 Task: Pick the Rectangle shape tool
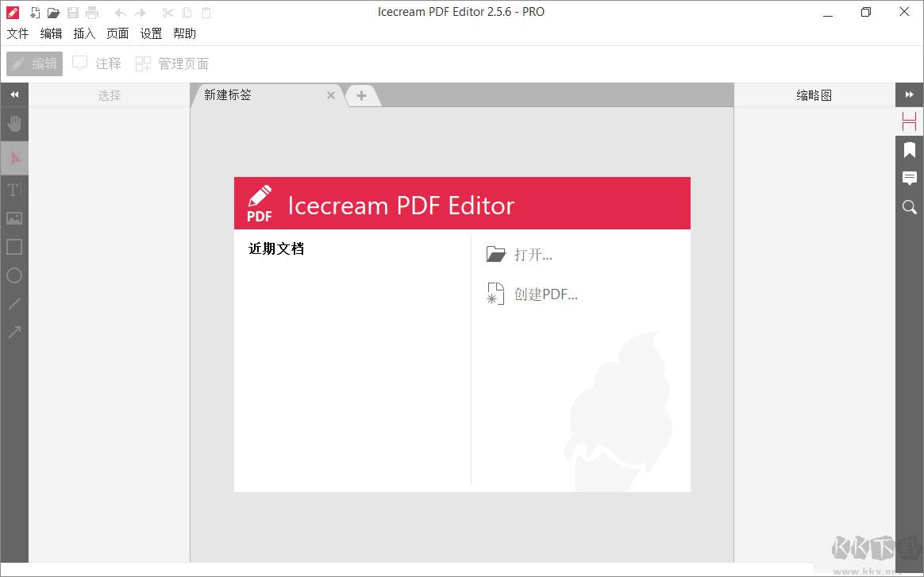(x=14, y=247)
